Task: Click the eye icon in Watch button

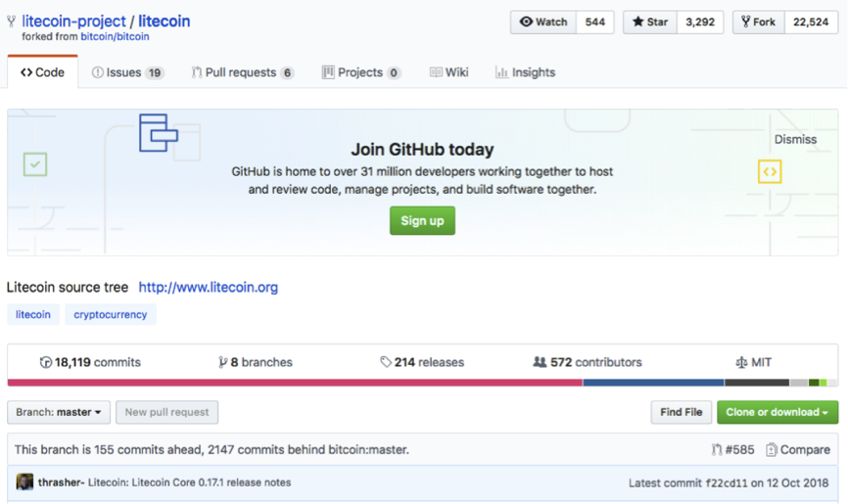Action: [526, 22]
